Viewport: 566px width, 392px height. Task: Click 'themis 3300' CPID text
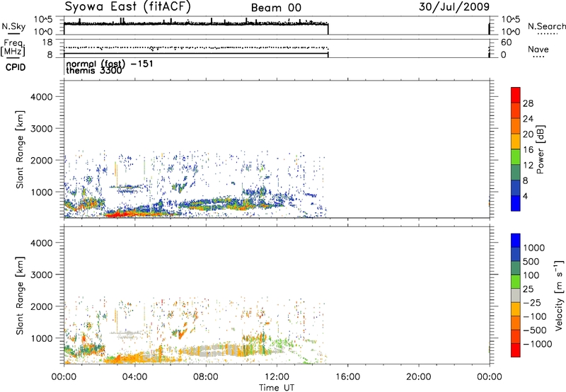(94, 71)
